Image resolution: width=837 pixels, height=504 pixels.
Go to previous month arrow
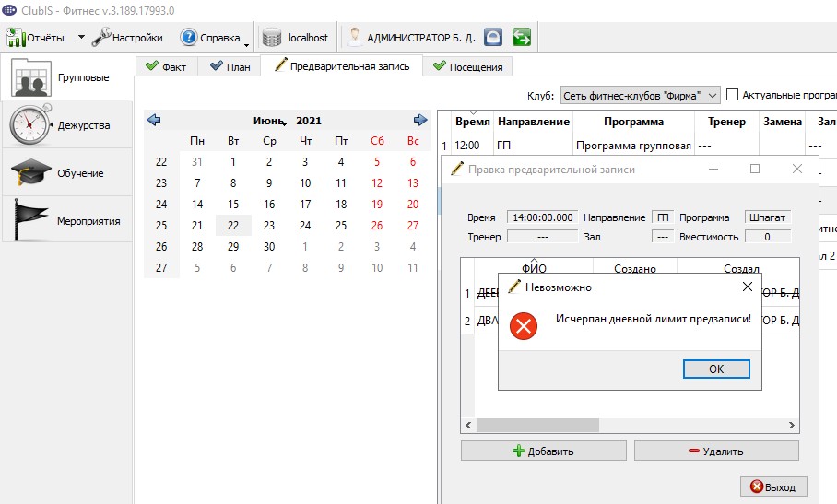[x=154, y=120]
